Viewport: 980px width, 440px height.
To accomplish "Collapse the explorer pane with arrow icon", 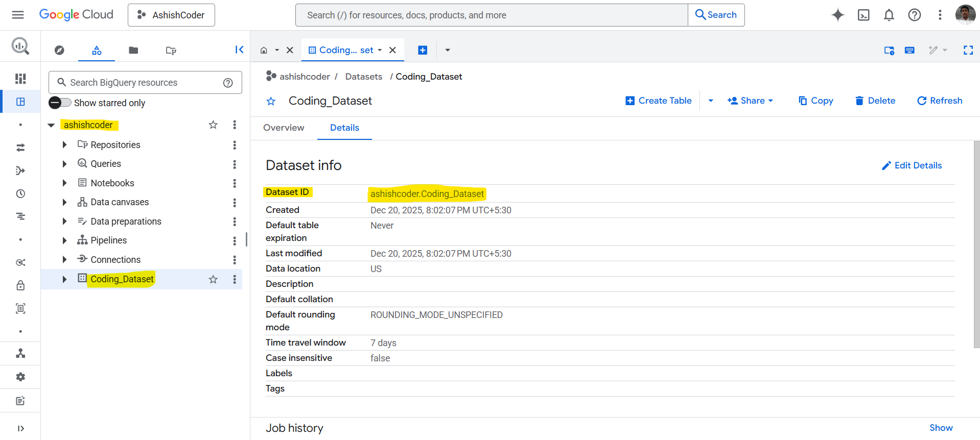I will [x=239, y=50].
